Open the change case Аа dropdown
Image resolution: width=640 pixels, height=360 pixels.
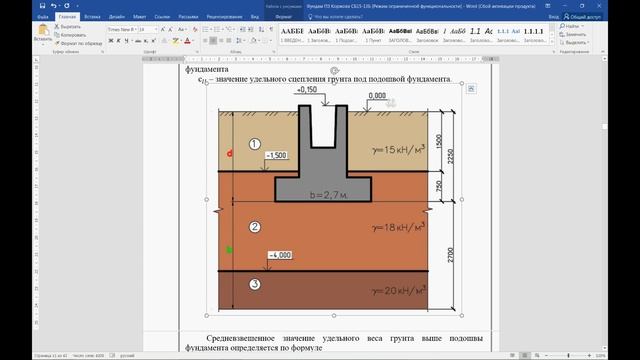click(182, 29)
